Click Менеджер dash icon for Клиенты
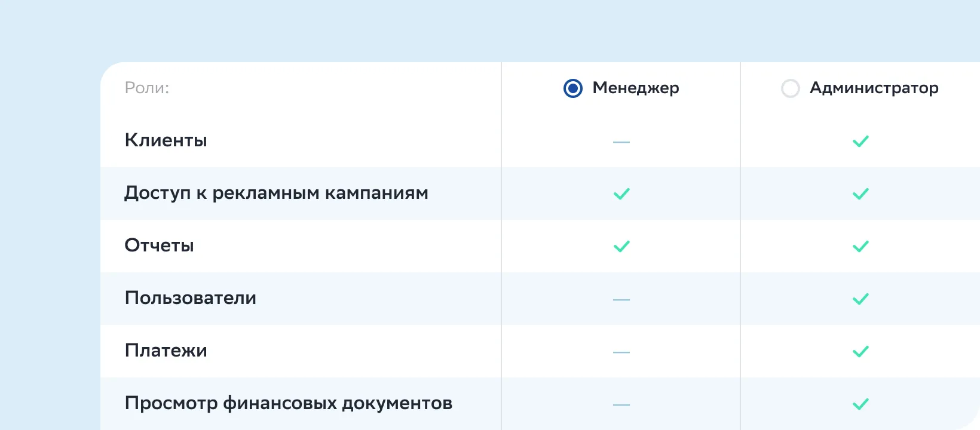Image resolution: width=980 pixels, height=430 pixels. pos(621,142)
